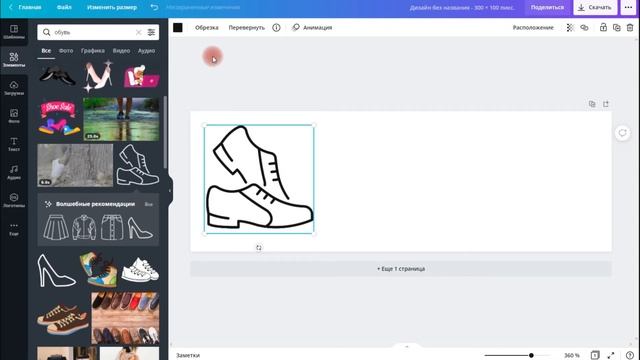The width and height of the screenshot is (640, 360).
Task: Open the black color swatch
Action: pos(178,27)
